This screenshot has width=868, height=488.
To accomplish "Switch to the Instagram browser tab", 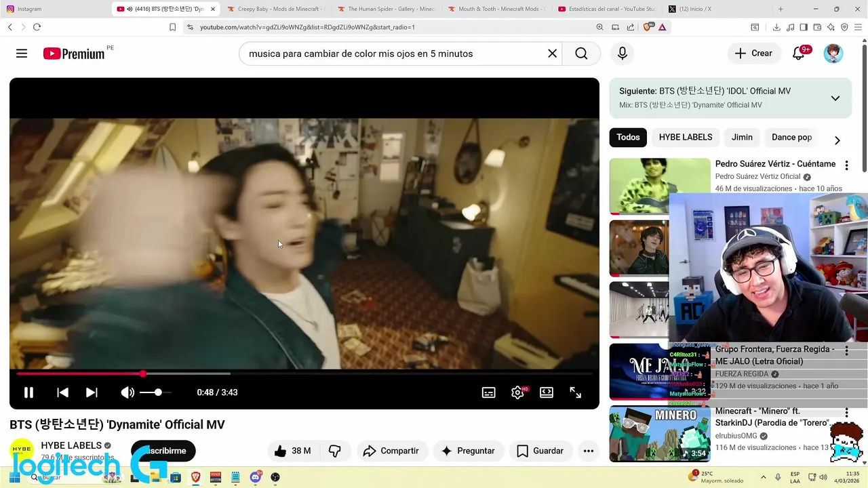I will pyautogui.click(x=56, y=9).
